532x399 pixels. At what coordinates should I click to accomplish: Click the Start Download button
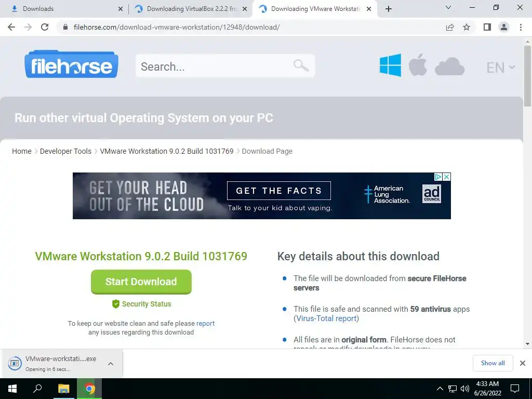(141, 282)
